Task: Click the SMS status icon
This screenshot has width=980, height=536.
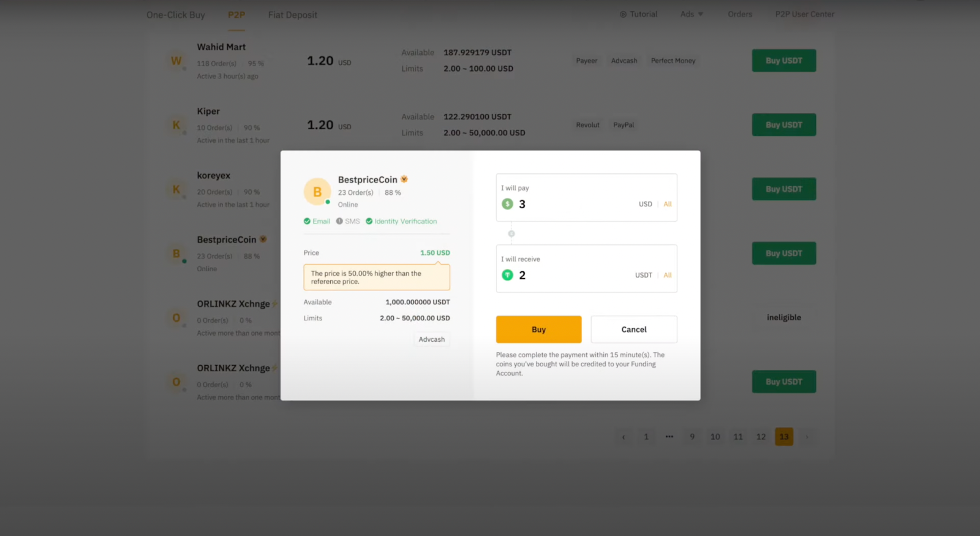Action: coord(339,221)
